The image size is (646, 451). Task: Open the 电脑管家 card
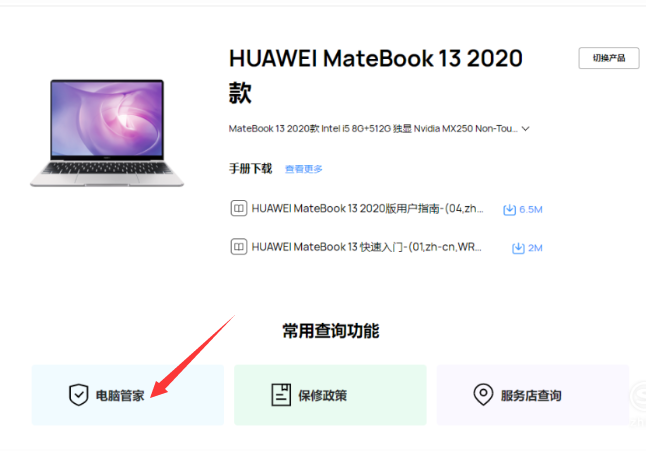point(128,395)
